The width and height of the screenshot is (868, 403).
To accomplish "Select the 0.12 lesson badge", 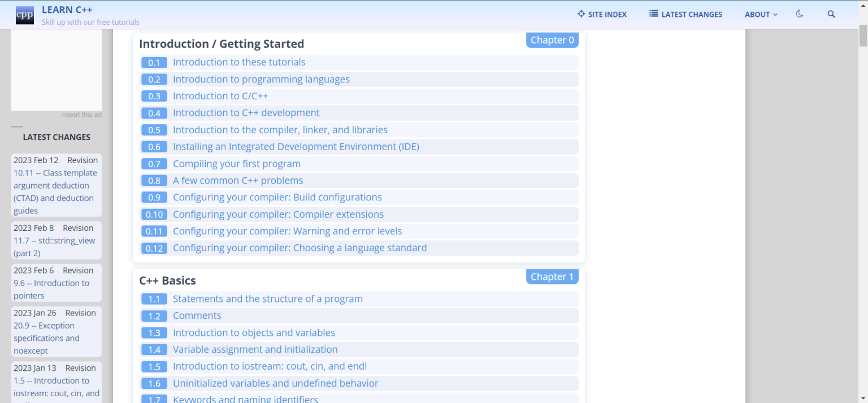I will [154, 248].
